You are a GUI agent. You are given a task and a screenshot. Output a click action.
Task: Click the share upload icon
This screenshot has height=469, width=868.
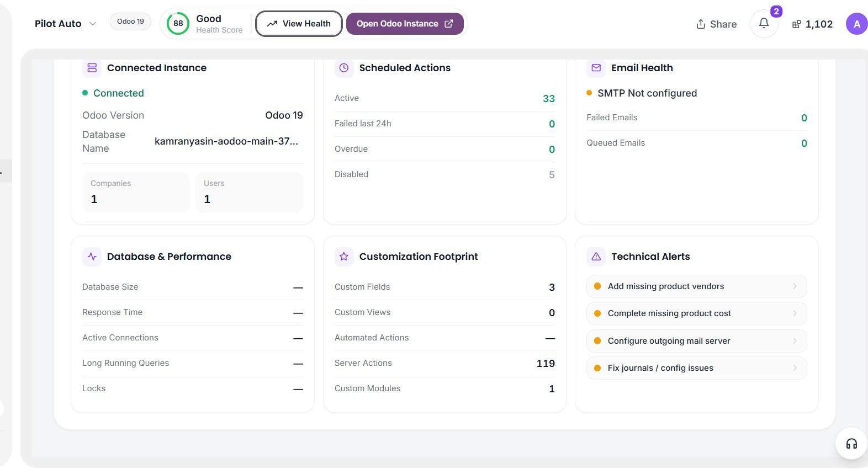[701, 24]
